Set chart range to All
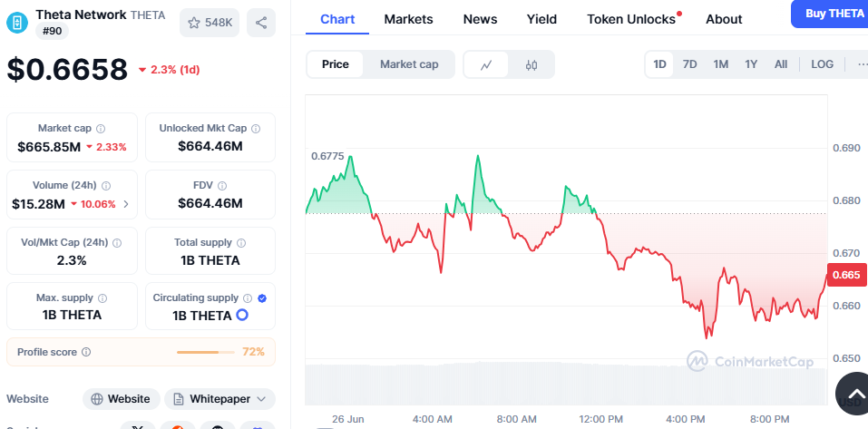Image resolution: width=868 pixels, height=429 pixels. [781, 64]
